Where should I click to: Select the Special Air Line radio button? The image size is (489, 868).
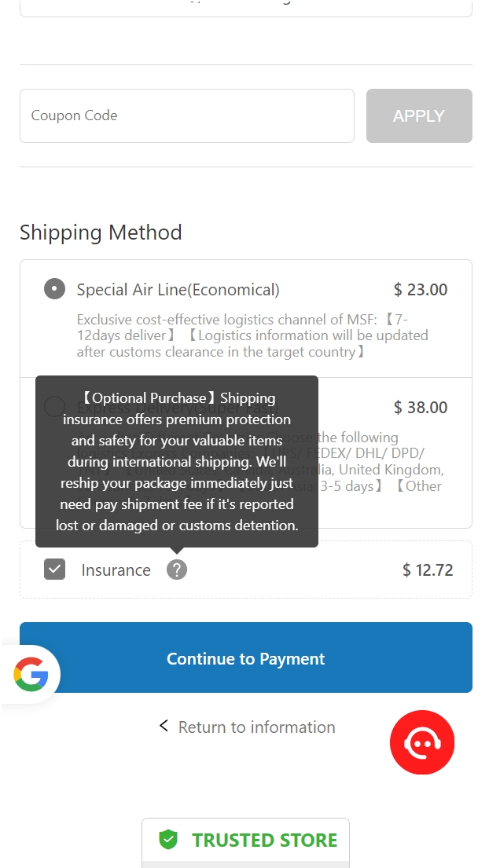[x=54, y=289]
